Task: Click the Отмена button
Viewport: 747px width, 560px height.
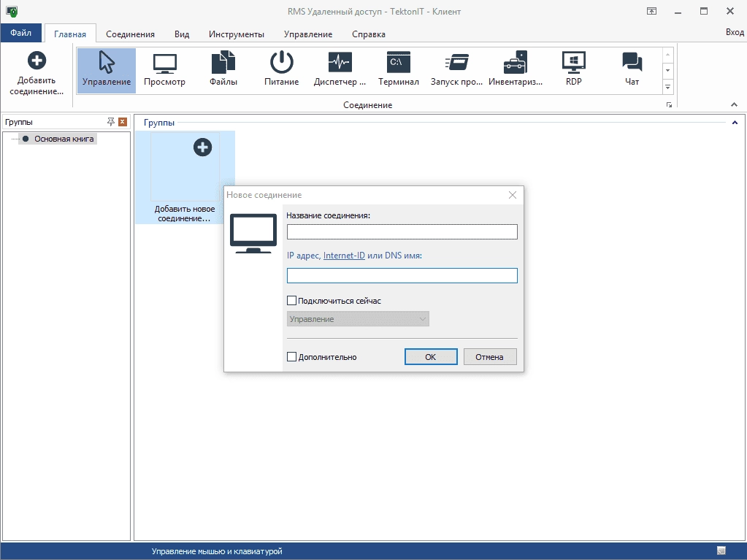Action: click(x=489, y=357)
